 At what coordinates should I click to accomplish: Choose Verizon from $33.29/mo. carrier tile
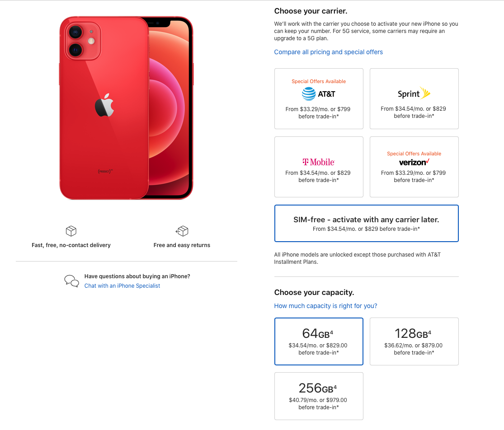pyautogui.click(x=414, y=167)
